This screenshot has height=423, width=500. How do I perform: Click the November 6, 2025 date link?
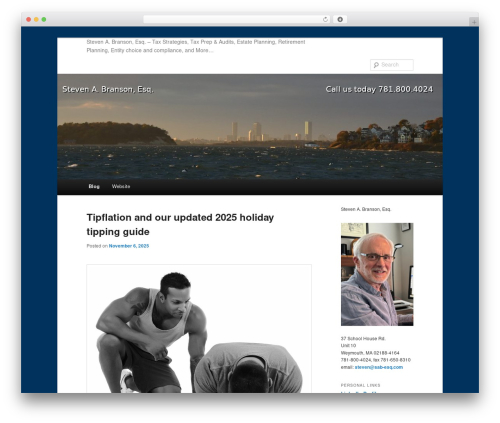click(129, 246)
